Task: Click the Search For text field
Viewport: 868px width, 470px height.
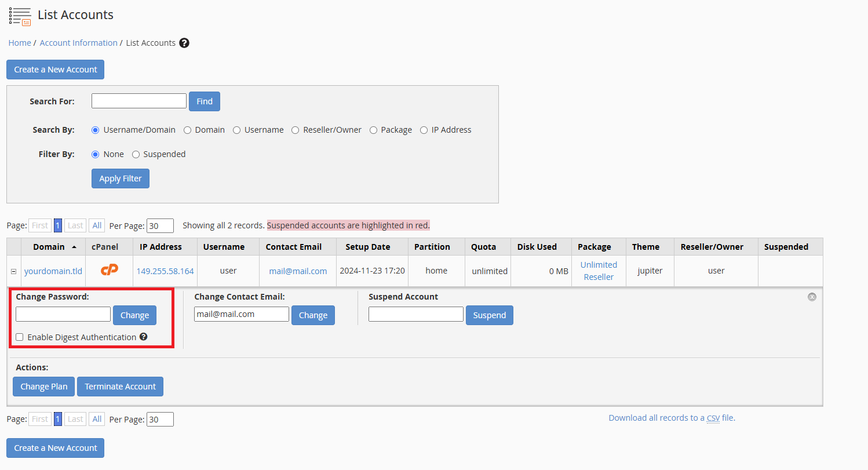Action: coord(139,101)
